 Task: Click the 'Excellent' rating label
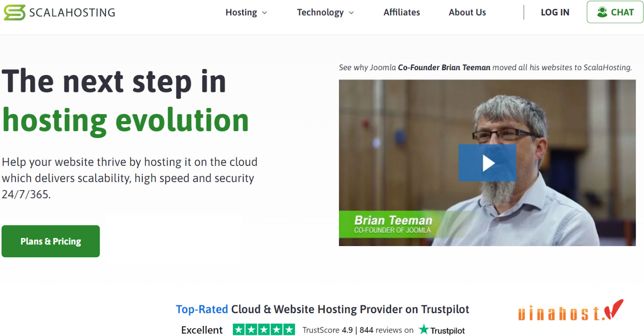click(x=202, y=330)
